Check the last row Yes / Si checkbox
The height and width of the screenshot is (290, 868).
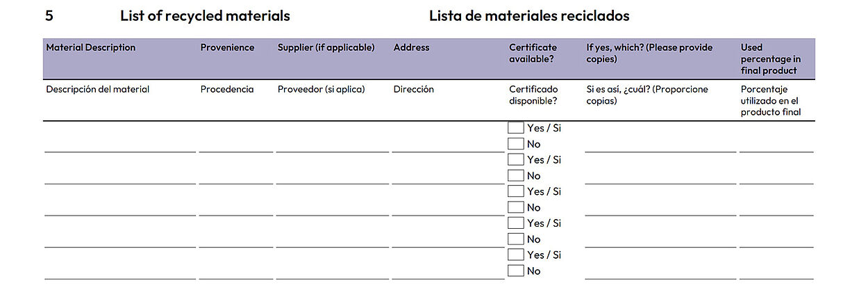tap(516, 255)
